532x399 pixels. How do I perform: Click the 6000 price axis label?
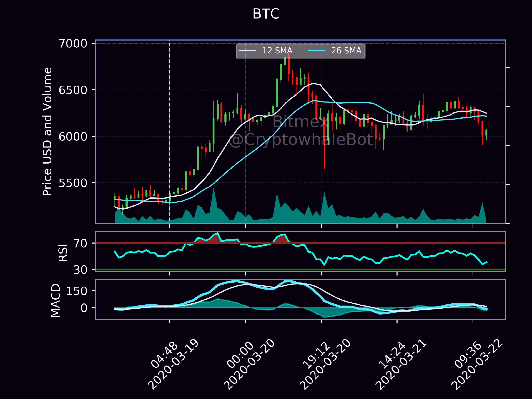pos(73,137)
